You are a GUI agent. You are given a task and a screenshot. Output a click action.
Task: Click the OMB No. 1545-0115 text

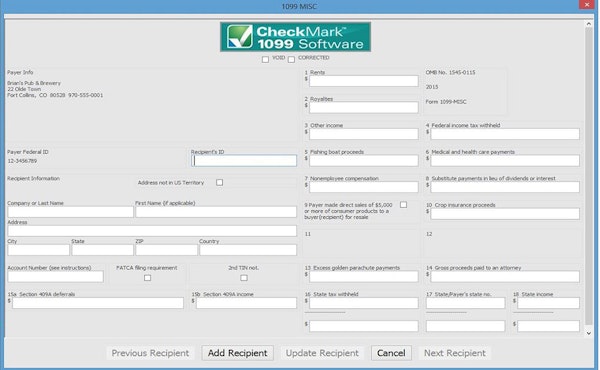[450, 72]
